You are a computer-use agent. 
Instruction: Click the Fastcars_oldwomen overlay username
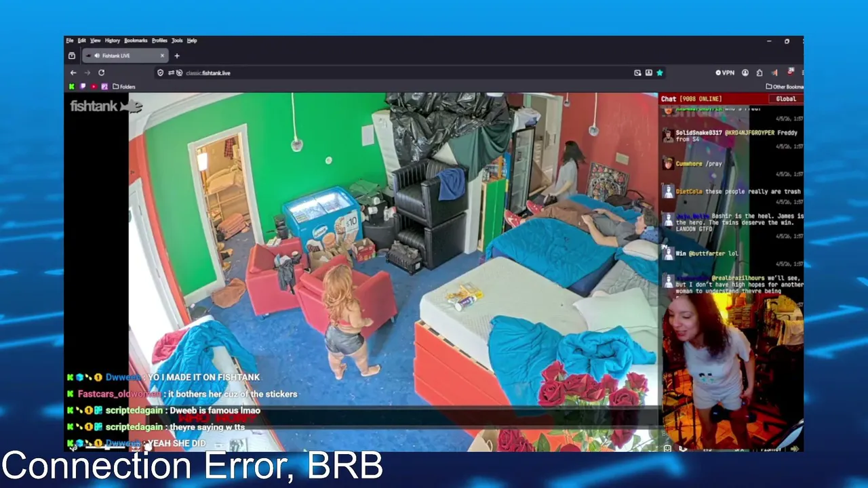[x=119, y=394]
